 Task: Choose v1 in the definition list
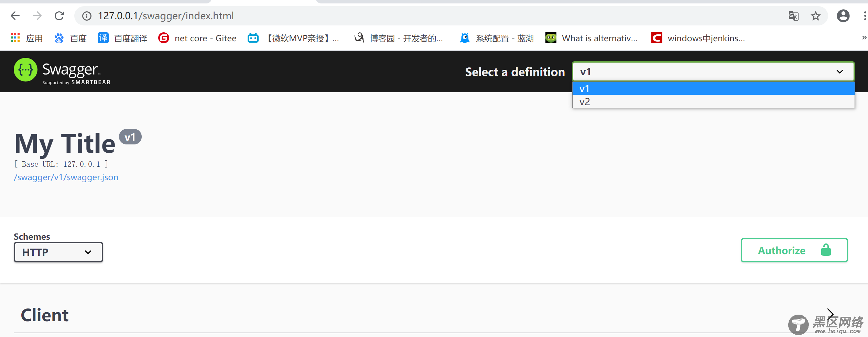713,88
